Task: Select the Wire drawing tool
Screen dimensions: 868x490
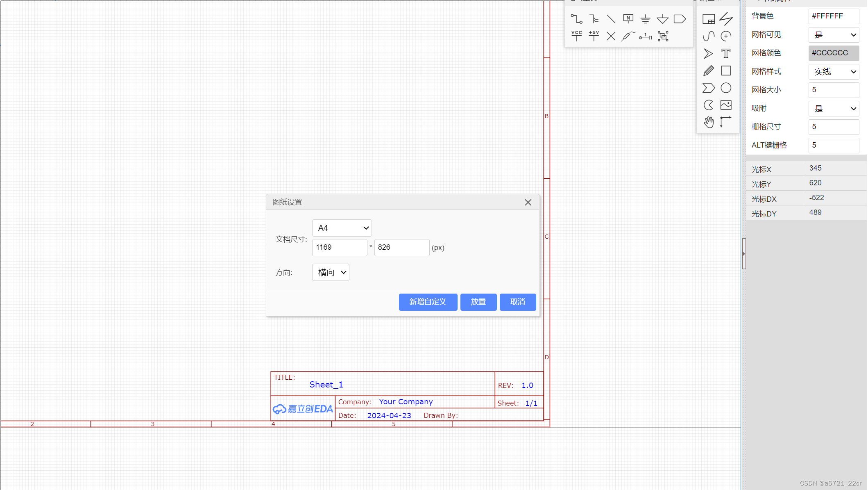Action: tap(576, 19)
